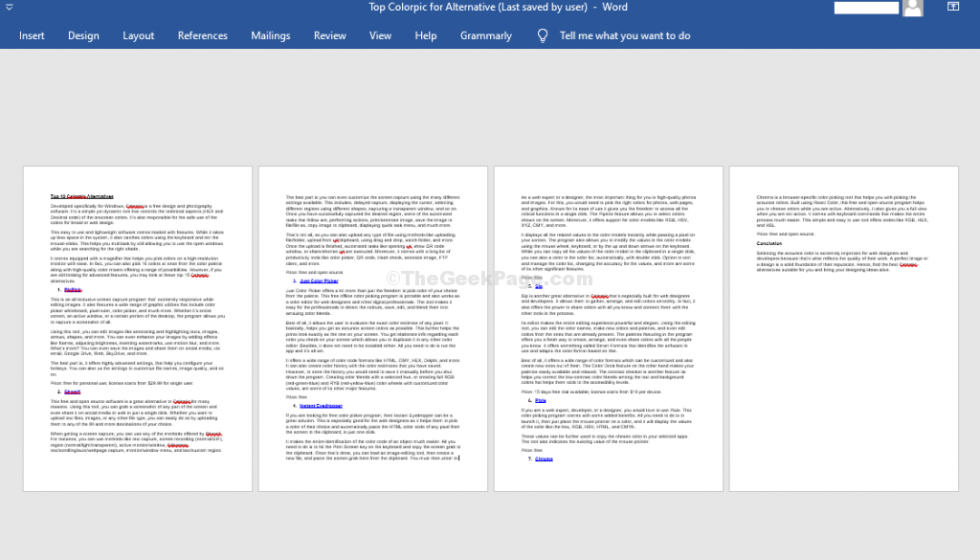
Task: Click the Instant Eyedropper hyperlink
Action: [x=322, y=405]
